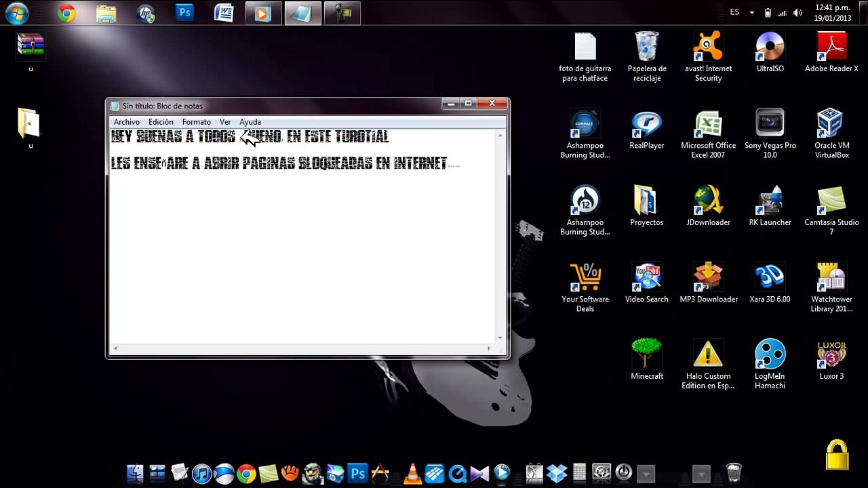Select the RK Launcher shortcut

[770, 206]
